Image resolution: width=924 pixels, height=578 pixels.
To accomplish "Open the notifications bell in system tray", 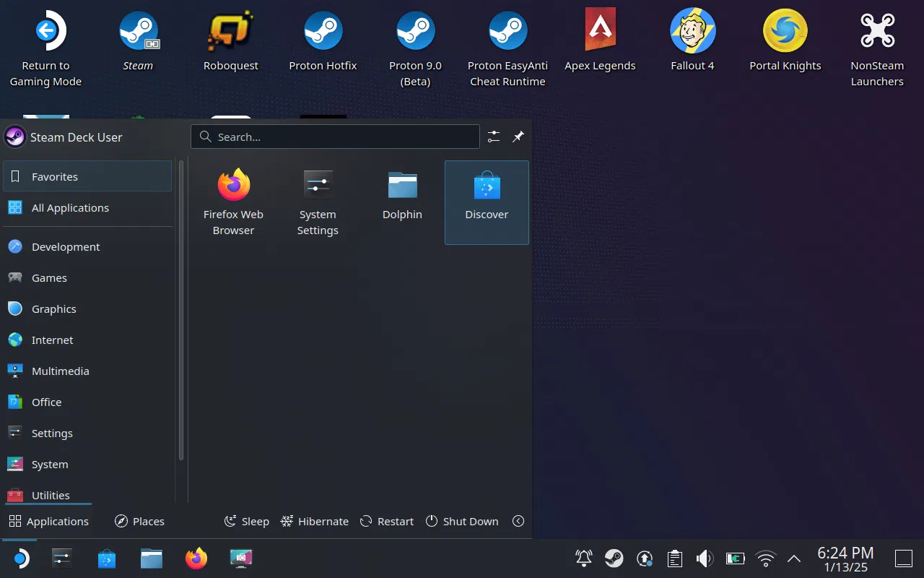I will [x=584, y=558].
